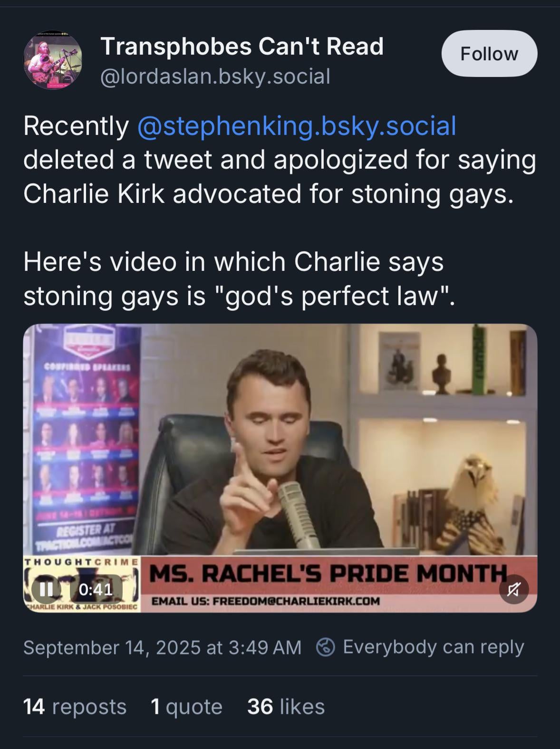The height and width of the screenshot is (749, 560).
Task: Click the September 14, 2025 timestamp
Action: point(162,647)
